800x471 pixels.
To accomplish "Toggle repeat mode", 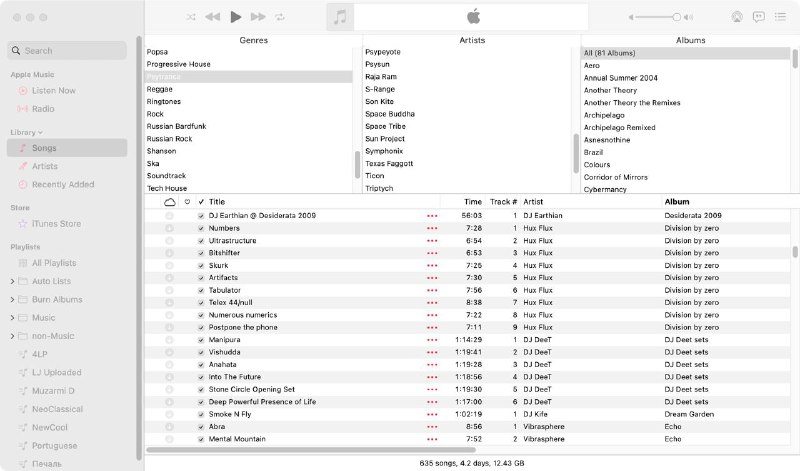I will (280, 17).
